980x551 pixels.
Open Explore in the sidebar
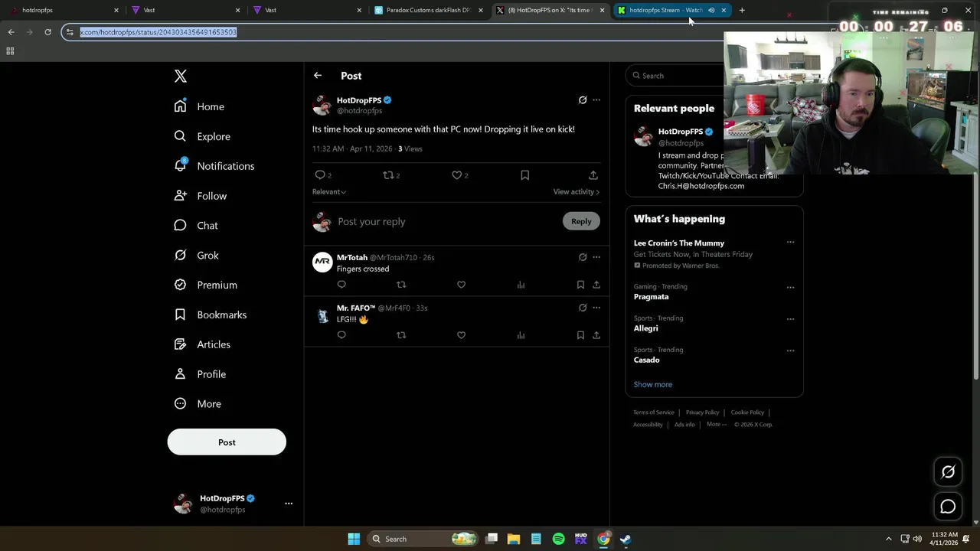tap(202, 136)
